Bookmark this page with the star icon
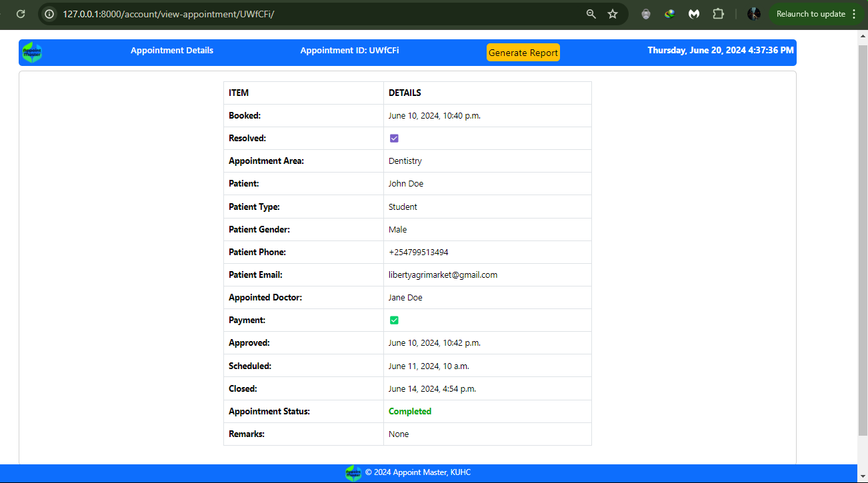The image size is (868, 483). [613, 13]
